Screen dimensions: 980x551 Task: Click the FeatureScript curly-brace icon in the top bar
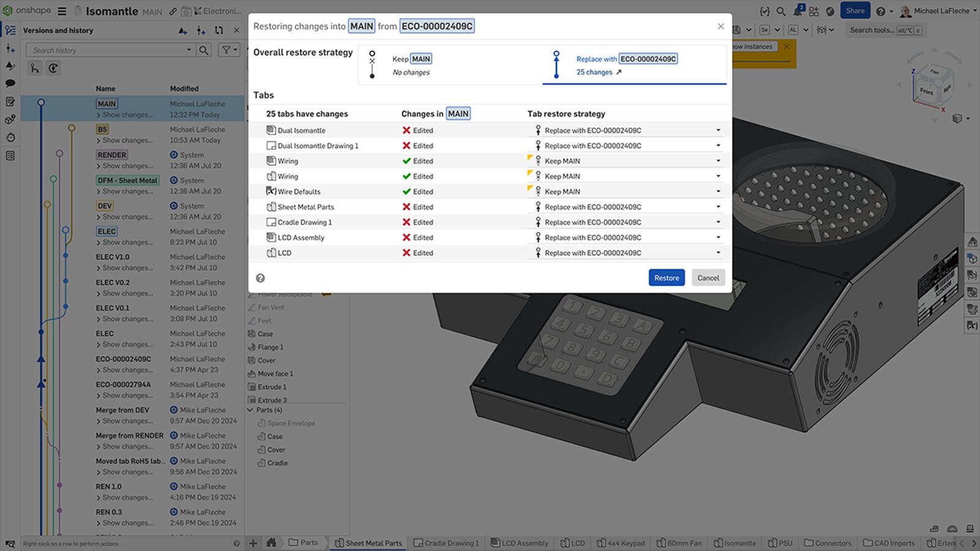click(764, 10)
